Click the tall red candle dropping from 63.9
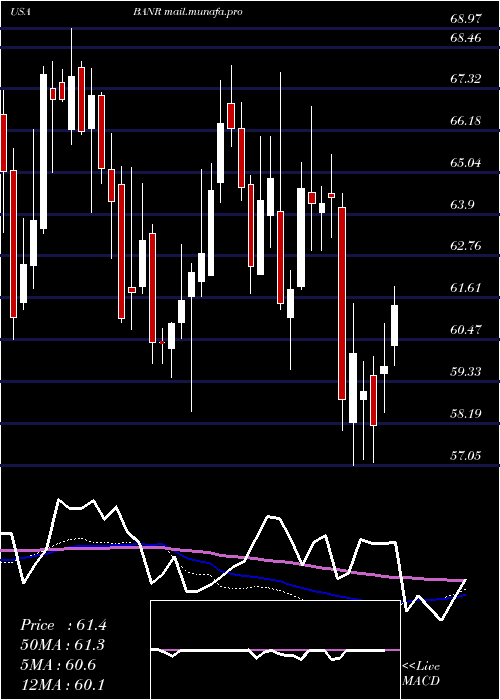This screenshot has height=700, width=500. (342, 303)
